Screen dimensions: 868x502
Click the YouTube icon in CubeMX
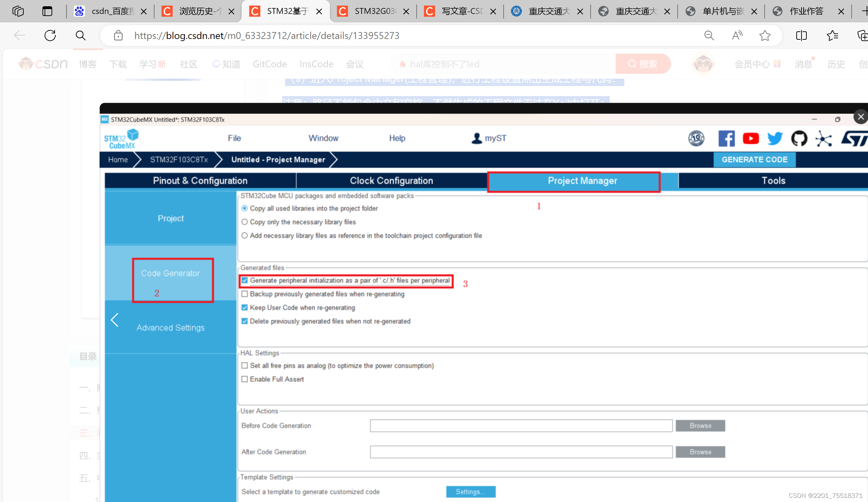(751, 139)
